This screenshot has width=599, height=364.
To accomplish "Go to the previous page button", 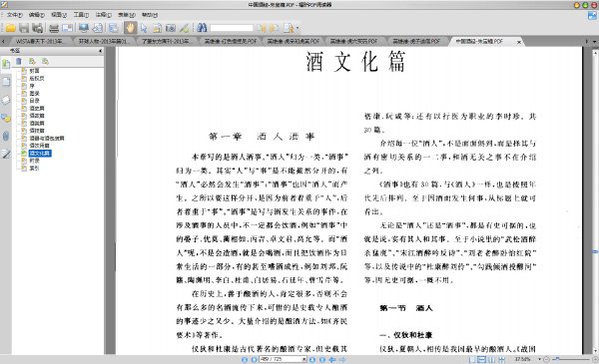I will tap(254, 359).
